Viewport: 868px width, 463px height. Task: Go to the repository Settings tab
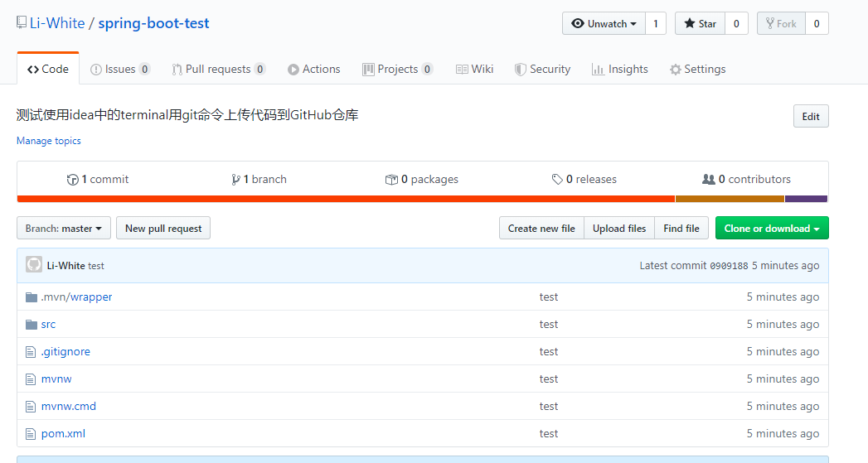coord(697,70)
